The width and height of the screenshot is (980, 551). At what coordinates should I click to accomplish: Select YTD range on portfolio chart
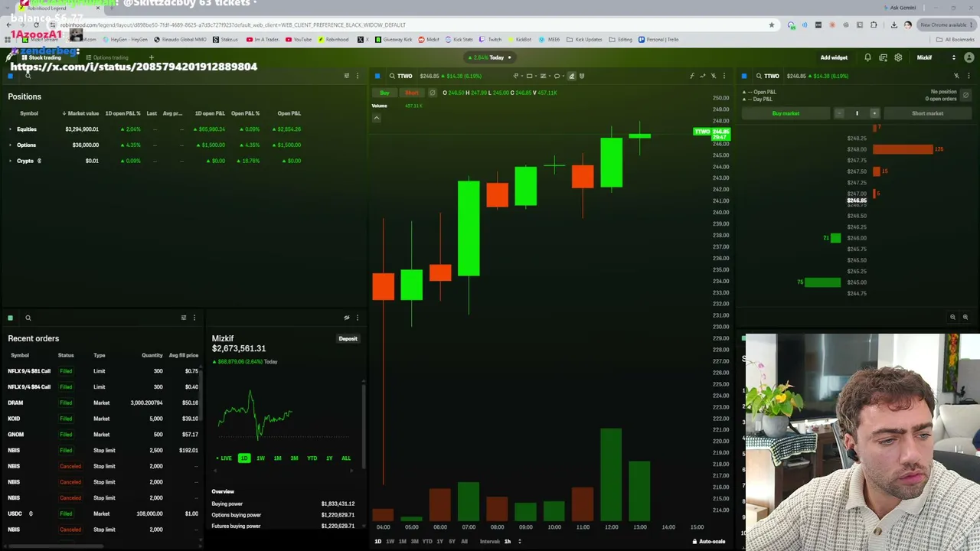tap(312, 458)
